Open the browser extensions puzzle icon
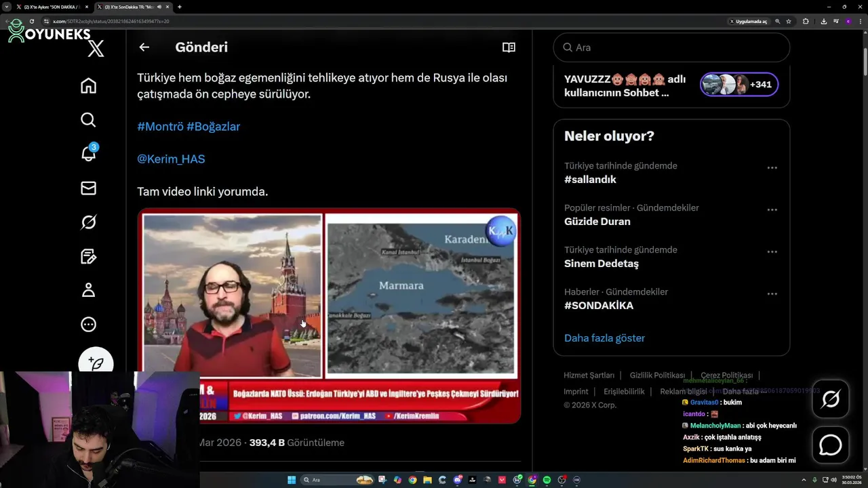868x488 pixels. 806,21
